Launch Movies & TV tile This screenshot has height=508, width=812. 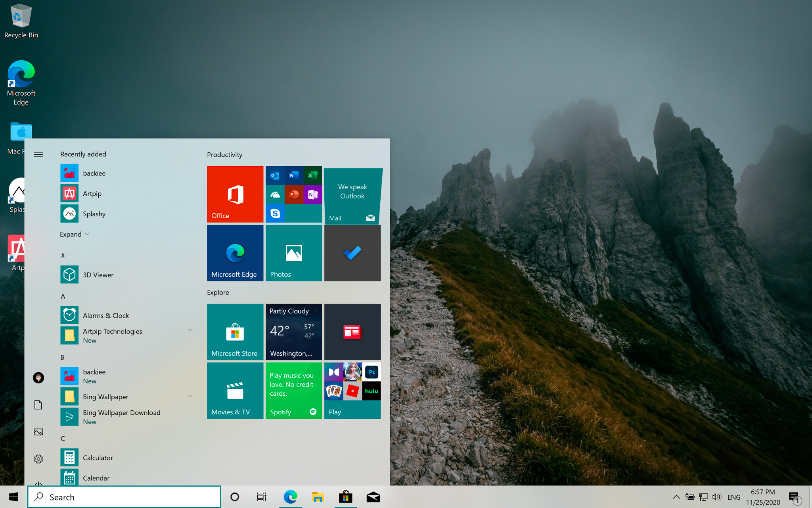[x=234, y=391]
